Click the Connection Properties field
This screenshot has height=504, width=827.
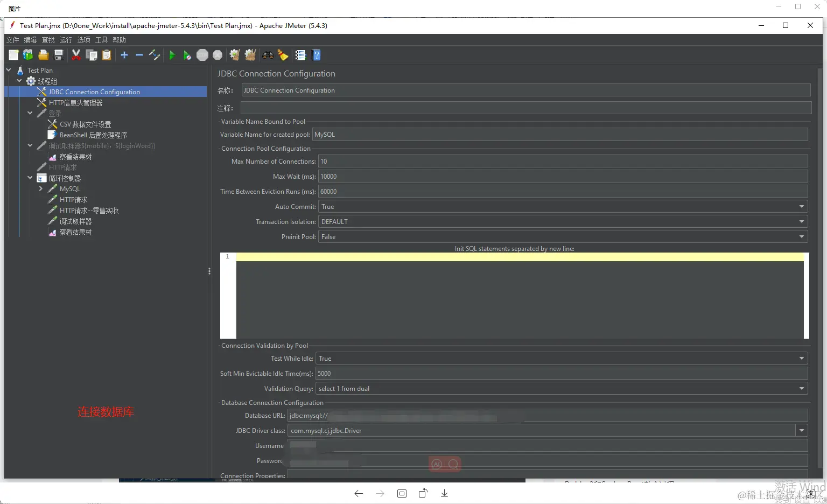point(548,475)
